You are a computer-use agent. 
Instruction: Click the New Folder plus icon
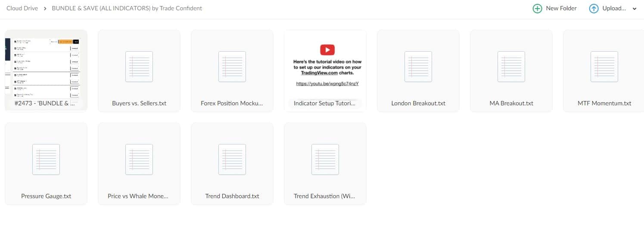coord(537,9)
